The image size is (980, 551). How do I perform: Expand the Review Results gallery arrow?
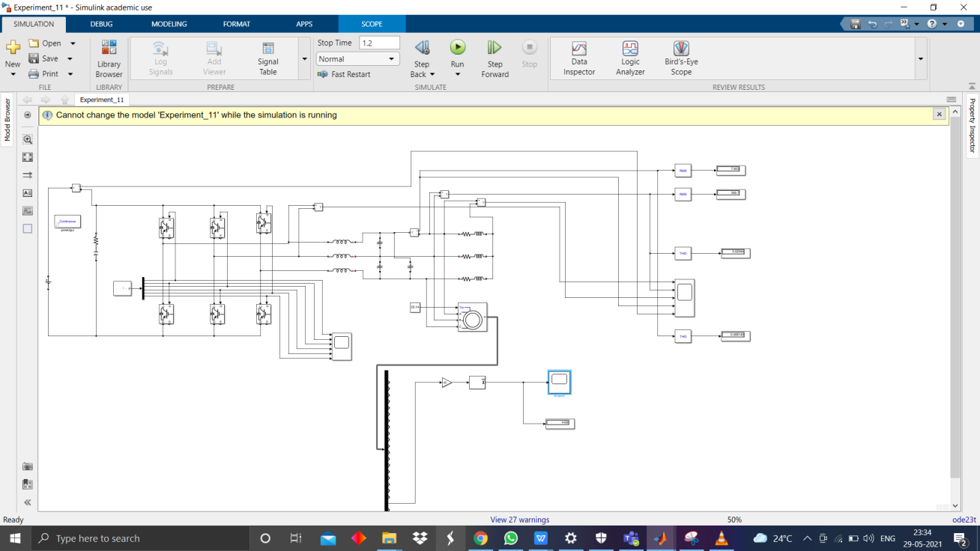coord(921,58)
